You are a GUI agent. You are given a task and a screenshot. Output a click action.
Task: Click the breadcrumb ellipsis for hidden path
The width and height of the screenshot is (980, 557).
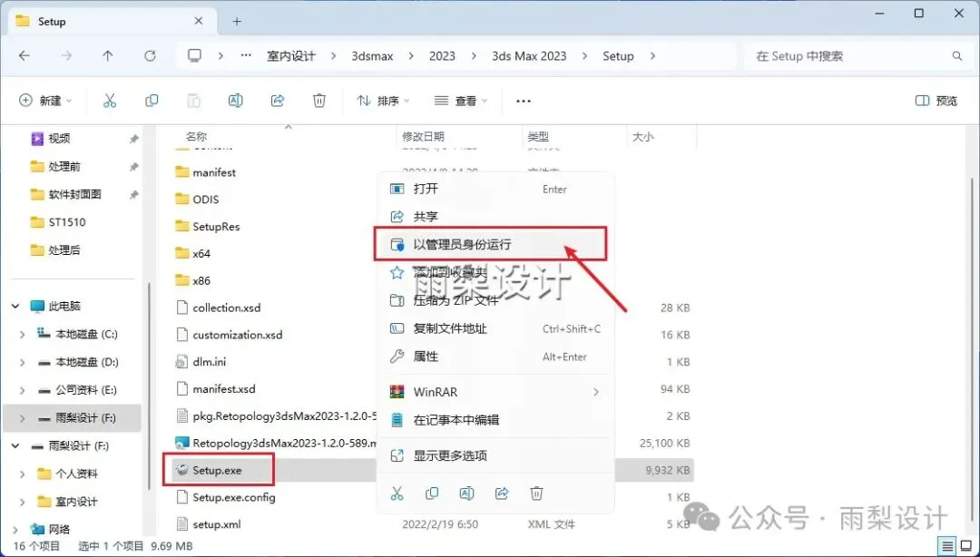click(246, 55)
